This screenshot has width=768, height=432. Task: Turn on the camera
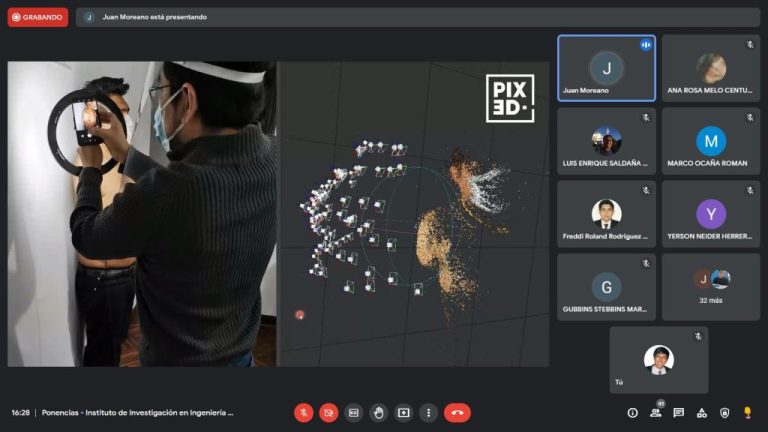point(329,412)
